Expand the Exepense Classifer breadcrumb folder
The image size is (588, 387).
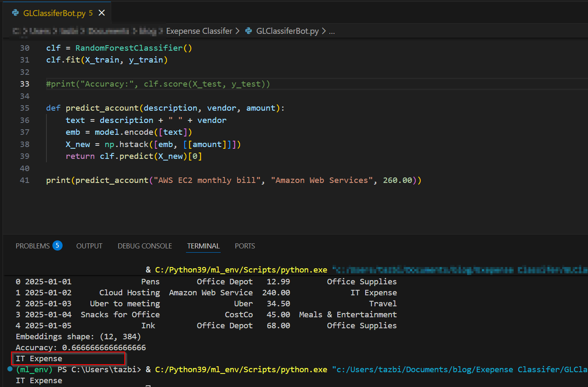(x=199, y=31)
